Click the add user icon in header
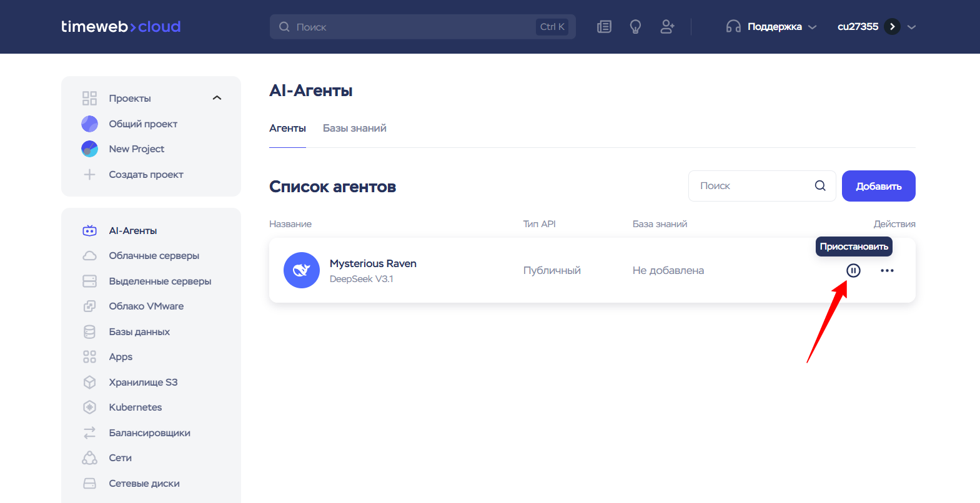The width and height of the screenshot is (980, 503). pos(667,27)
